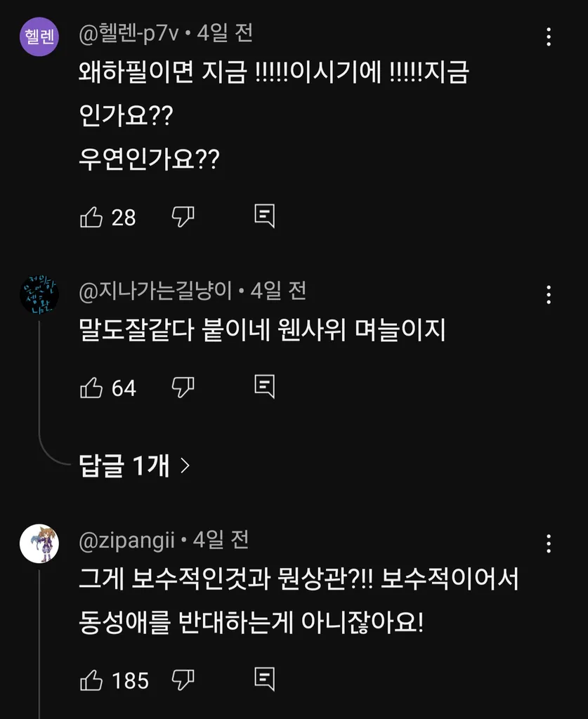Screen dimensions: 588x719
Task: Dislike the @헬렌-p7v comment
Action: coord(183,217)
